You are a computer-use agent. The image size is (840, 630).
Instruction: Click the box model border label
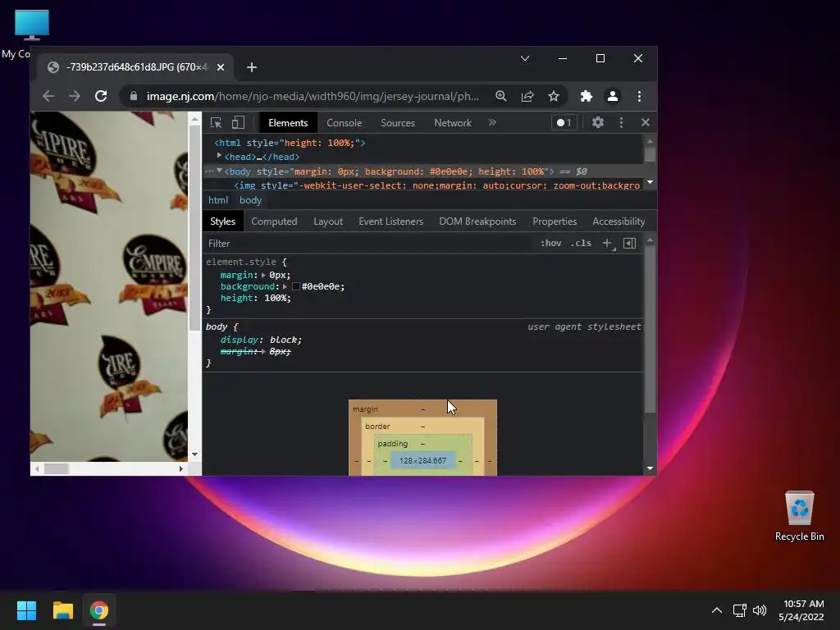click(377, 427)
